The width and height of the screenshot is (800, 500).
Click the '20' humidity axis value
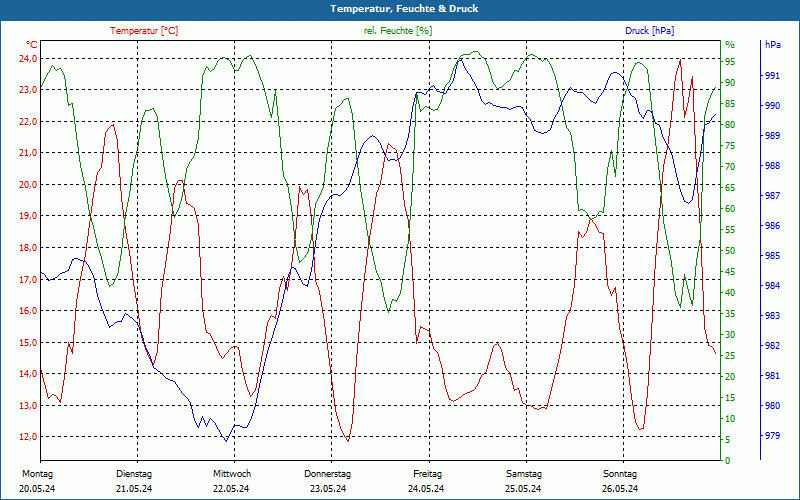(x=731, y=377)
